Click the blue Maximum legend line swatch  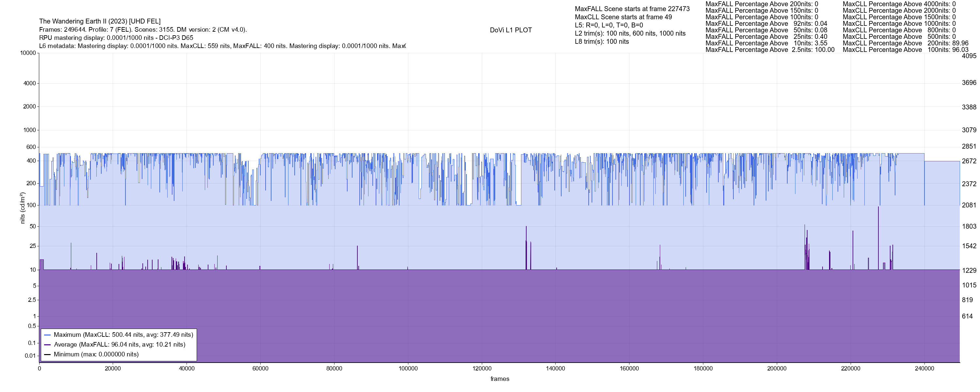click(x=48, y=335)
